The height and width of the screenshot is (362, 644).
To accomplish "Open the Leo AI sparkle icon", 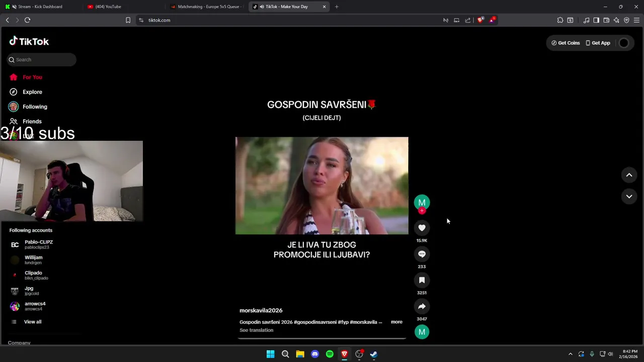I will click(616, 20).
